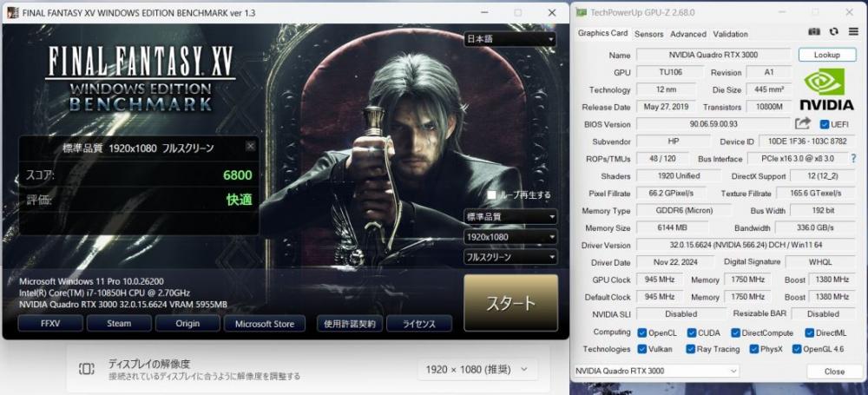
Task: Open 日本語 language dropdown
Action: [510, 39]
